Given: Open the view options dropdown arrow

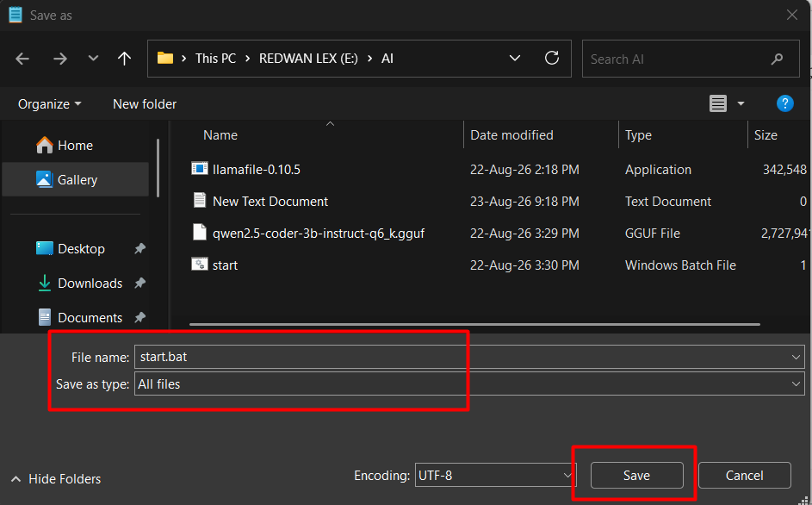Looking at the screenshot, I should pyautogui.click(x=741, y=103).
